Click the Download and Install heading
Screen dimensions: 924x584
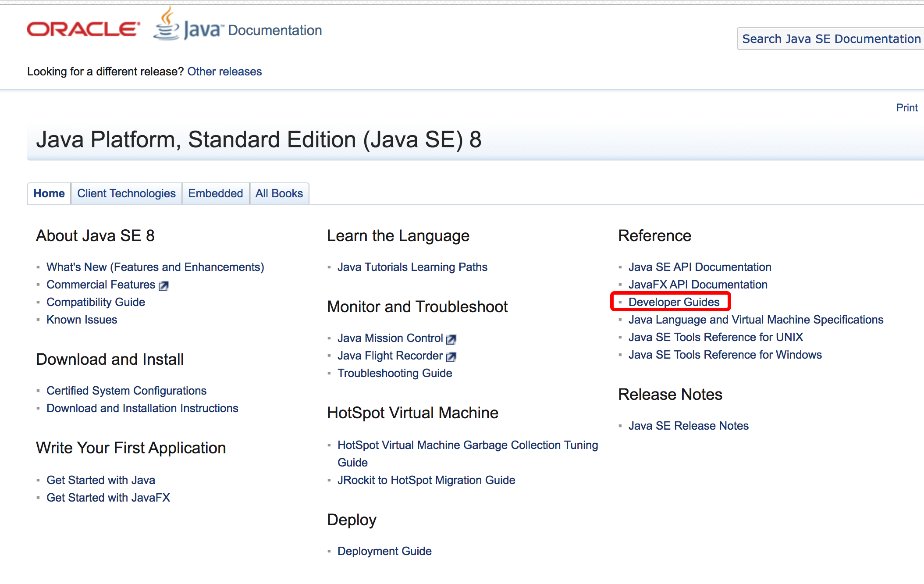point(110,360)
